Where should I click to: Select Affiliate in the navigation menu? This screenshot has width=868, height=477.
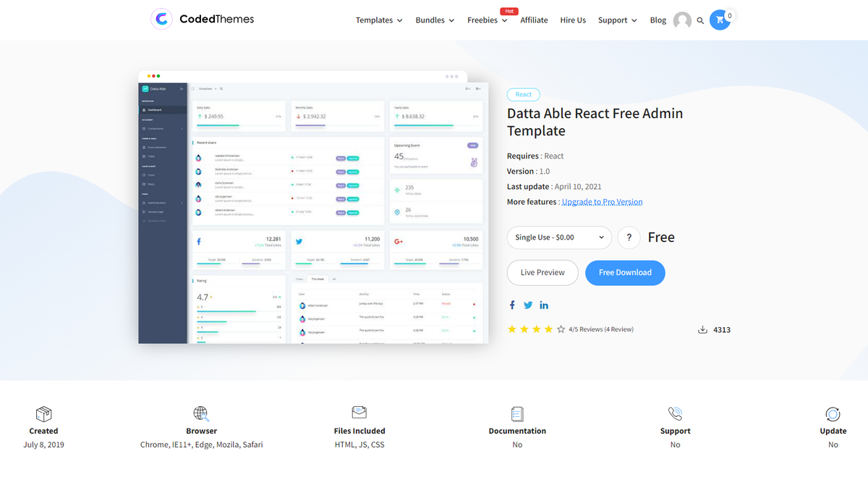click(534, 20)
